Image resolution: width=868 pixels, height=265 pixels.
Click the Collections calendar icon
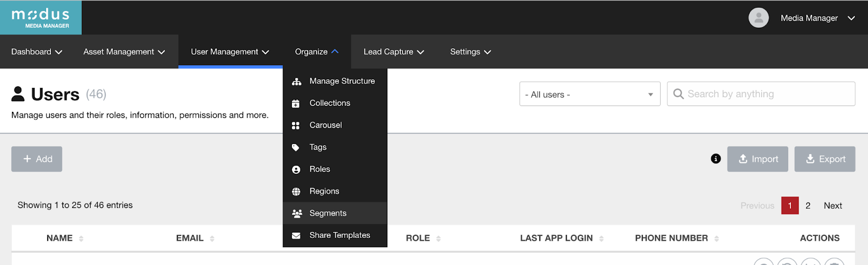(296, 103)
